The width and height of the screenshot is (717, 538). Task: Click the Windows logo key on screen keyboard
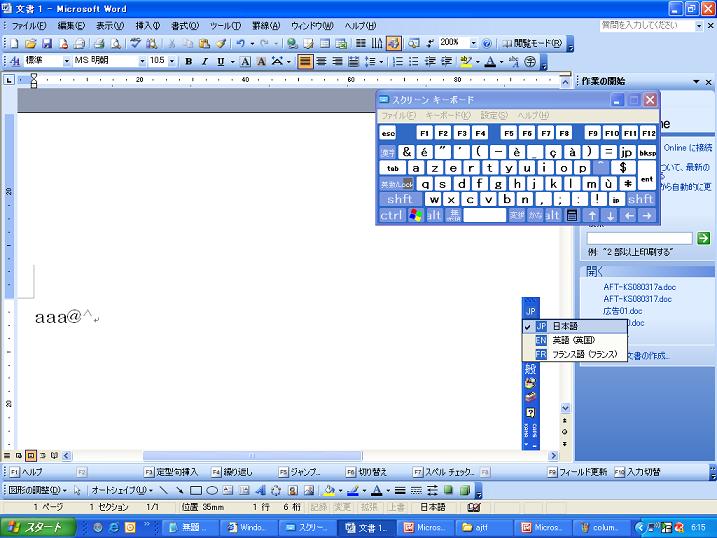point(415,215)
